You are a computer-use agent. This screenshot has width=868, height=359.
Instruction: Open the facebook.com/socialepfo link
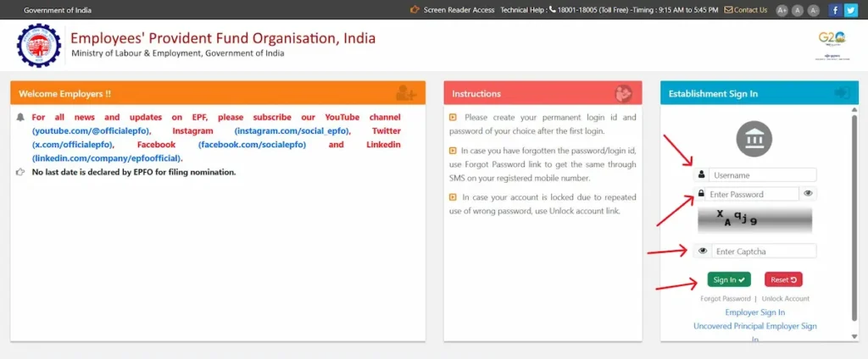(x=252, y=145)
